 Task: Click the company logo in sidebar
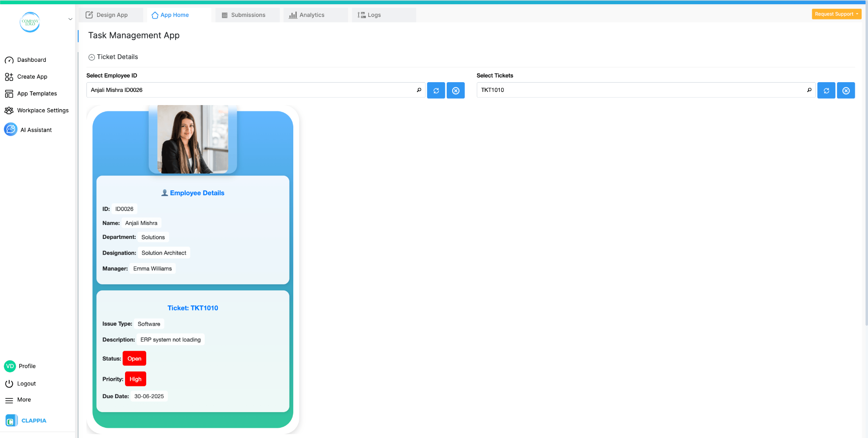tap(30, 22)
